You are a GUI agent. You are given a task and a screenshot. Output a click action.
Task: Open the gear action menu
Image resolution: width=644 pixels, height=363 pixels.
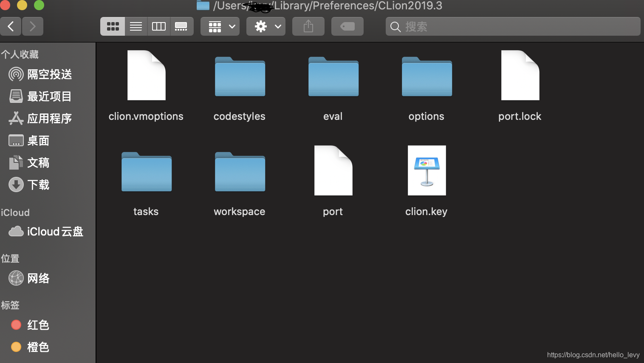click(x=266, y=26)
